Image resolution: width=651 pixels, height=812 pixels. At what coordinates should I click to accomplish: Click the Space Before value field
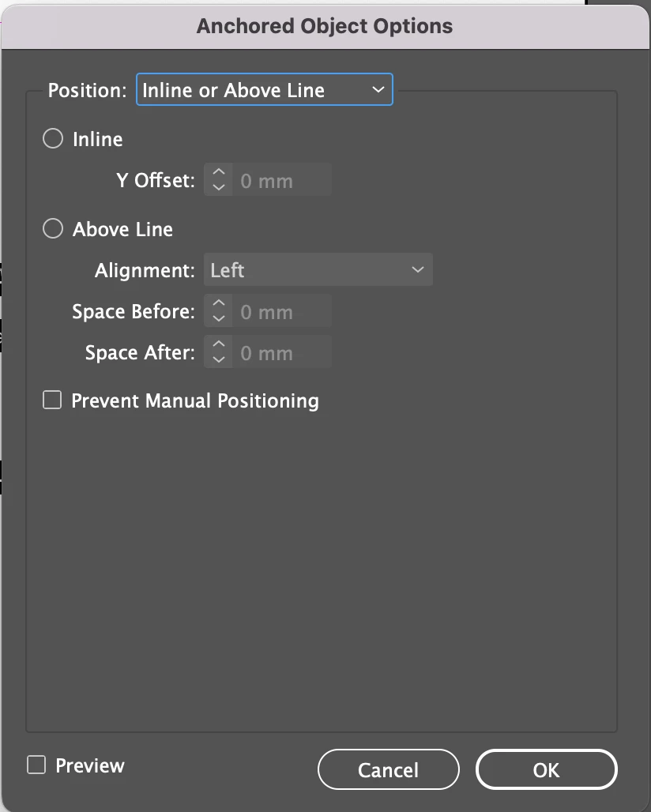tap(281, 312)
